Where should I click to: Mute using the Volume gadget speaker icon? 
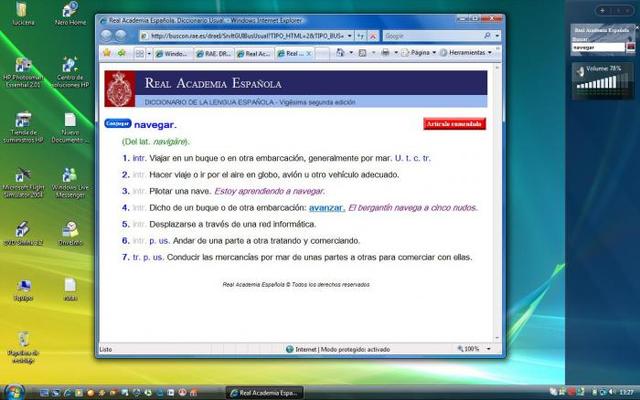[x=580, y=71]
